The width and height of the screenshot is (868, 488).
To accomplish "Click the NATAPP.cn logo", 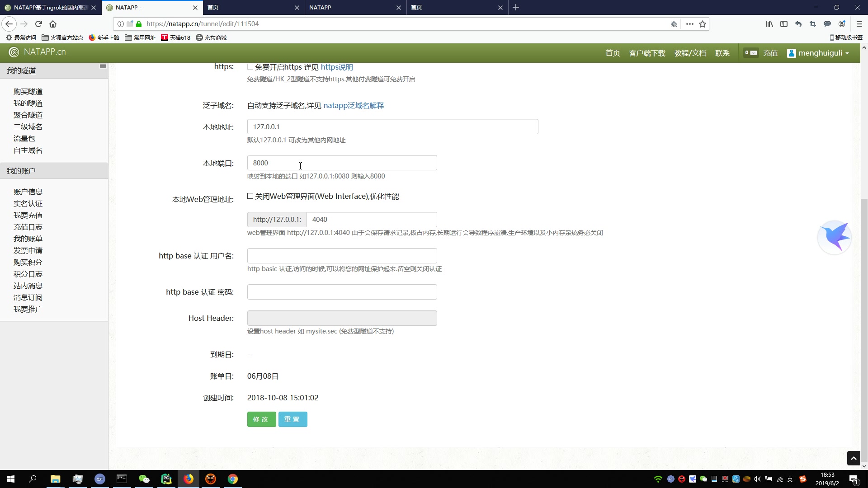I will 38,52.
